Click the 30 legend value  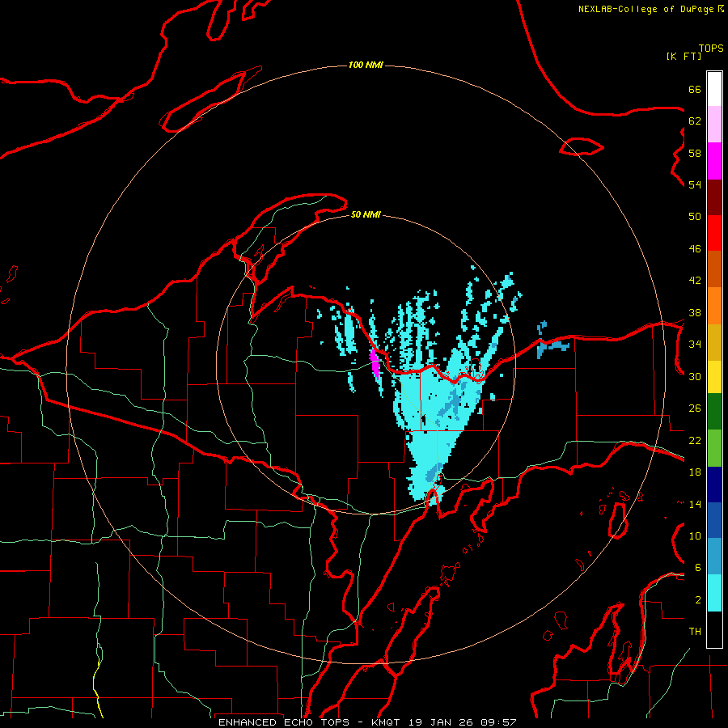pos(695,376)
